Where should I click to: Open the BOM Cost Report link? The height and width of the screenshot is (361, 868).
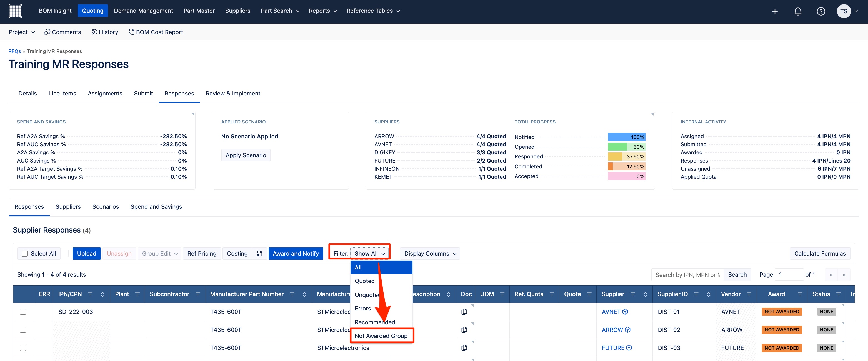[x=156, y=32]
